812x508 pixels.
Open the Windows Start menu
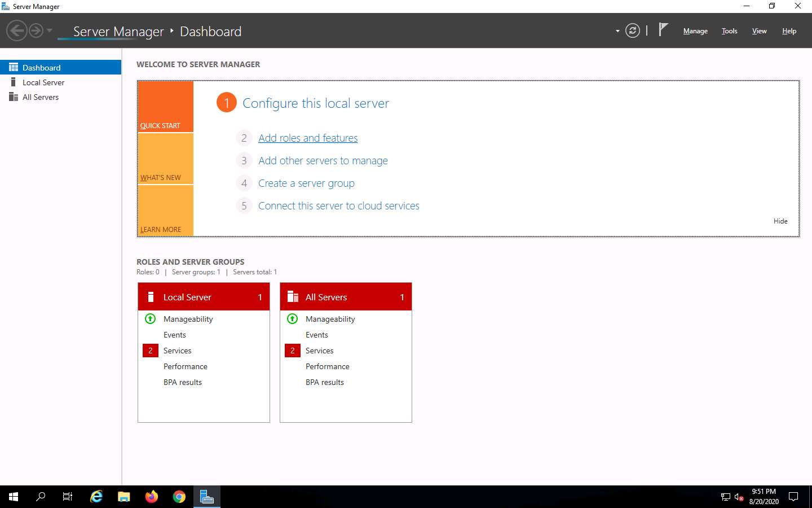click(14, 497)
